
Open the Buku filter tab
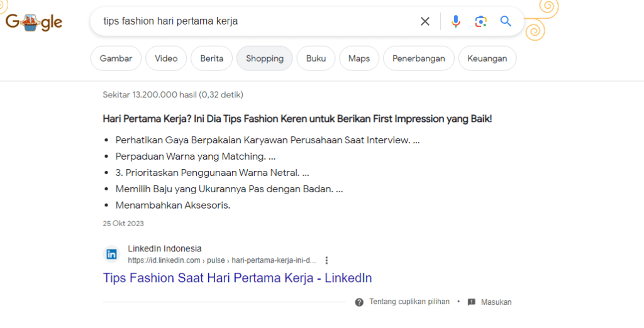pos(316,58)
